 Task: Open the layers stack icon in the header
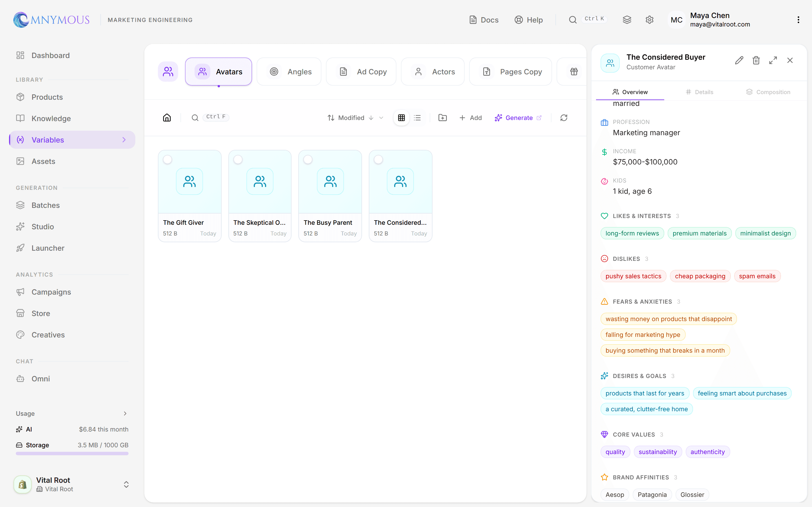pos(627,20)
